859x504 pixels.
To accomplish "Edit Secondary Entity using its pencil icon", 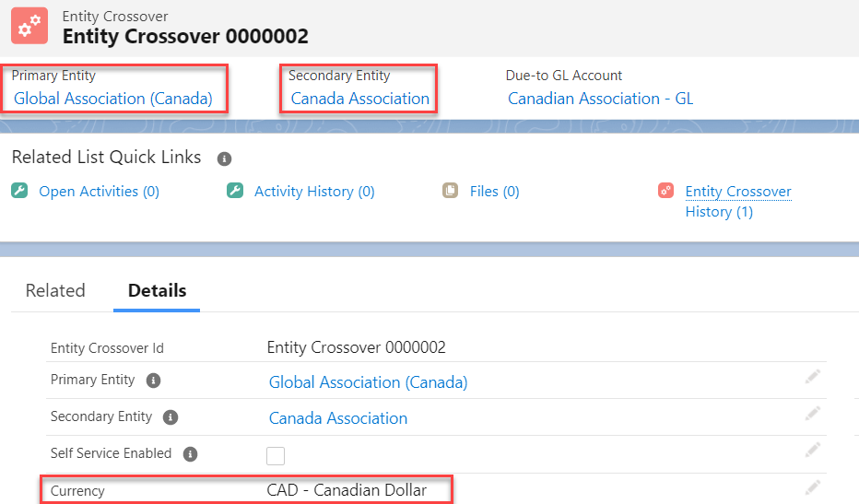I will (x=812, y=414).
